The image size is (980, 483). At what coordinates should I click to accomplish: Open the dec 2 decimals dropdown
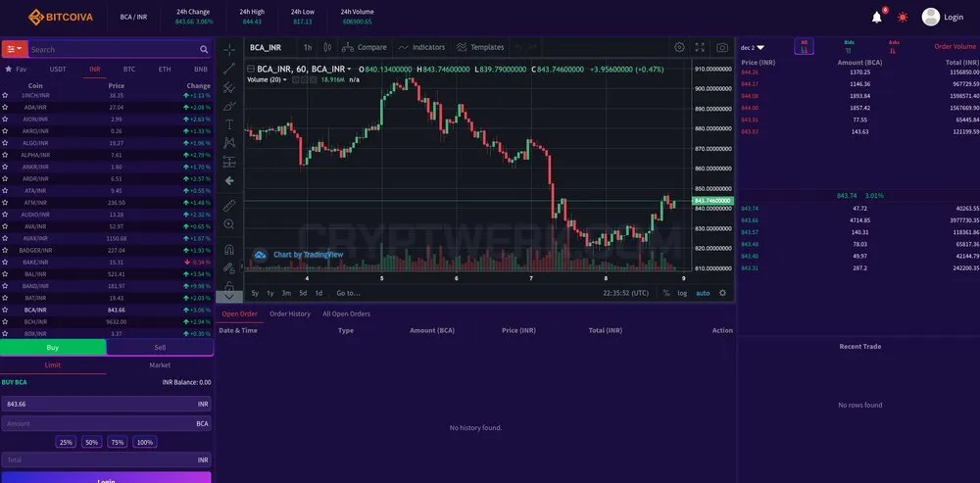(x=753, y=47)
